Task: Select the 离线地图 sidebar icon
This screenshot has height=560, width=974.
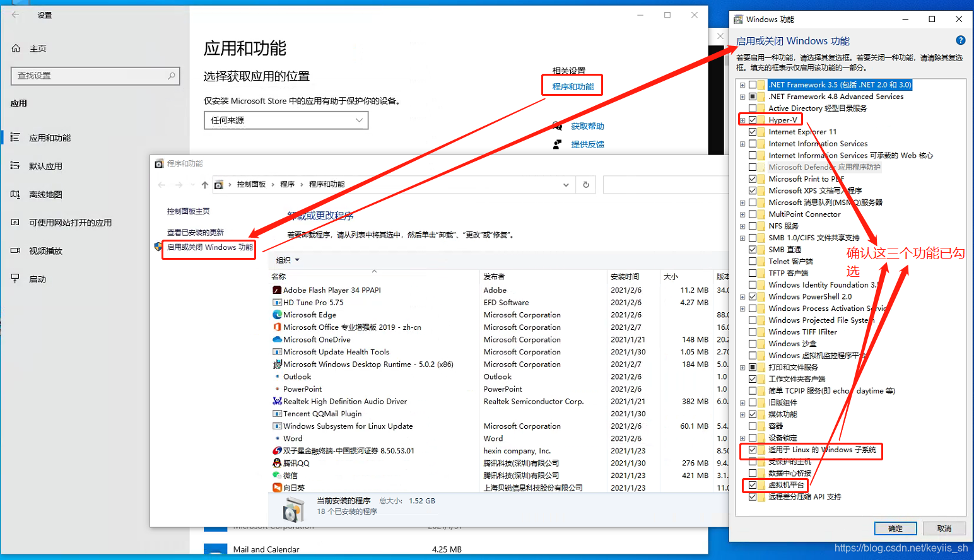Action: pyautogui.click(x=15, y=194)
